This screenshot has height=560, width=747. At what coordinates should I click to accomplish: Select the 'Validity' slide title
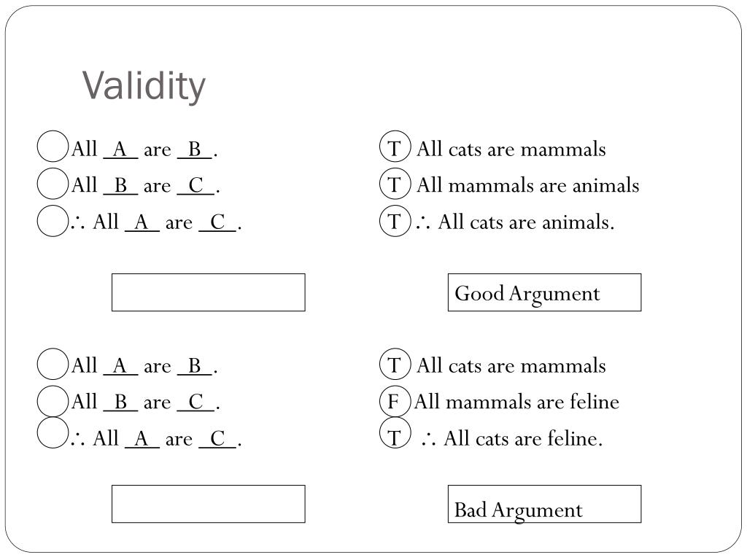click(x=144, y=86)
